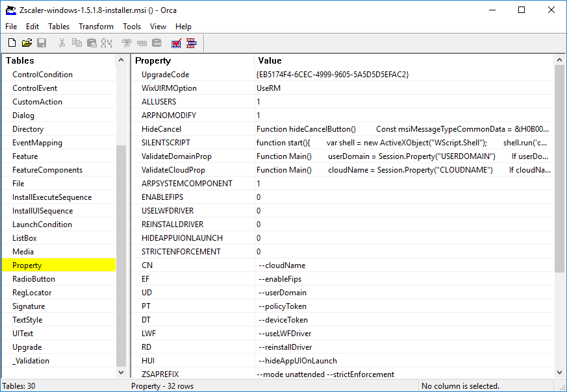
Task: Run validation with the red-check table icon
Action: point(175,42)
